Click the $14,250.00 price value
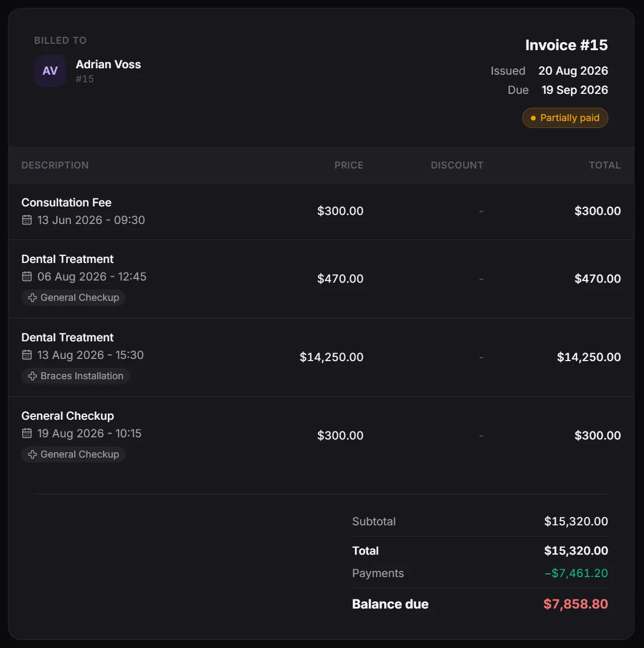Image resolution: width=644 pixels, height=648 pixels. tap(331, 357)
